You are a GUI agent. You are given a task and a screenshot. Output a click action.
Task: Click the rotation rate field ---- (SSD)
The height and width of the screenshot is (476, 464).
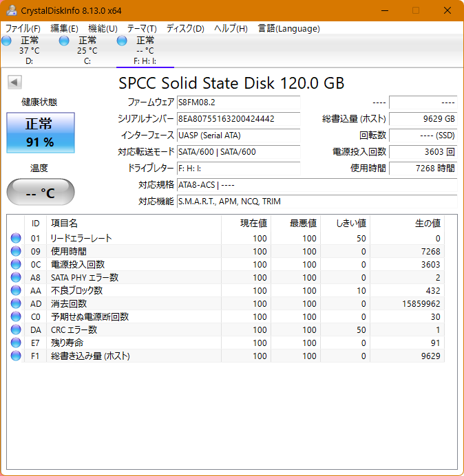click(x=423, y=136)
